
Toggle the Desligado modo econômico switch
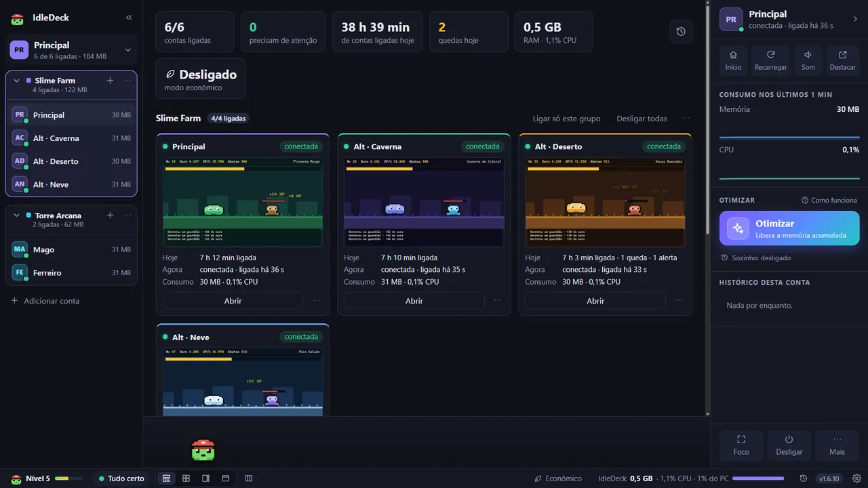(x=201, y=79)
